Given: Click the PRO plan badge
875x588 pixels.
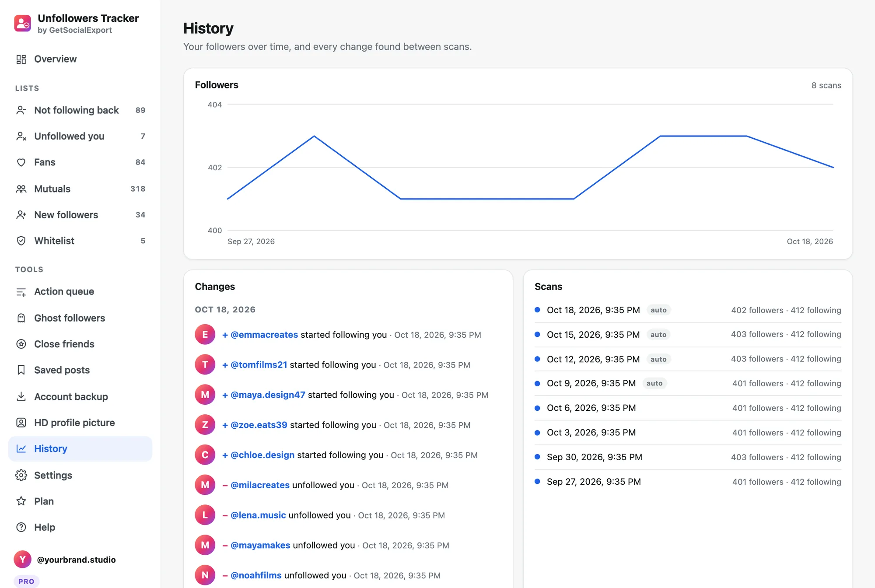Looking at the screenshot, I should click(x=26, y=581).
